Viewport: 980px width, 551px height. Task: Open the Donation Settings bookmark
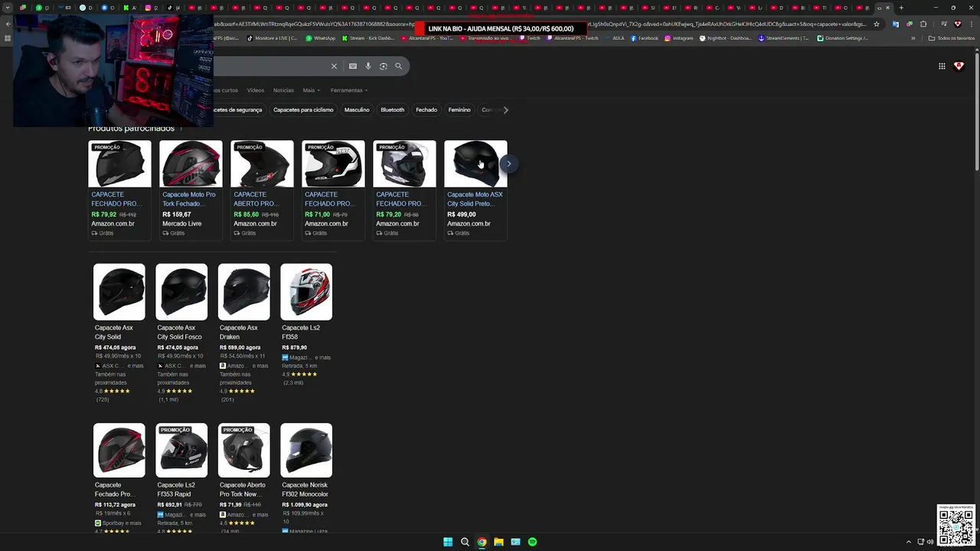[842, 37]
